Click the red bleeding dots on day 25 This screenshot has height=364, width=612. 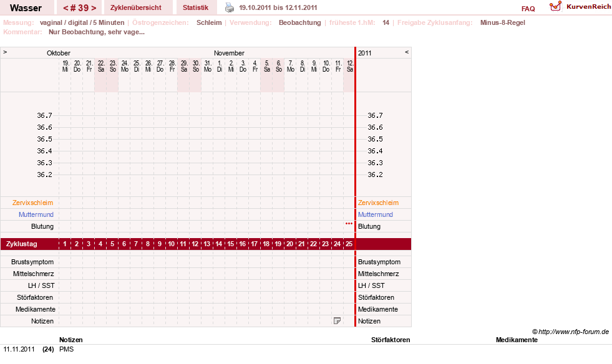pos(349,224)
